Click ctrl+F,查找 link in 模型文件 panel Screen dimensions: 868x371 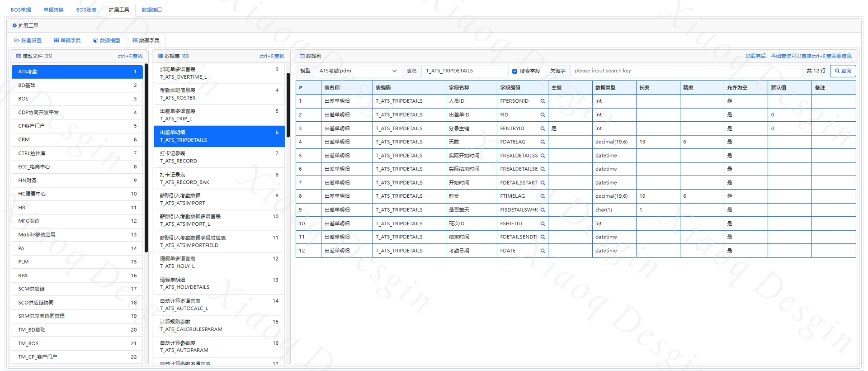(x=130, y=56)
